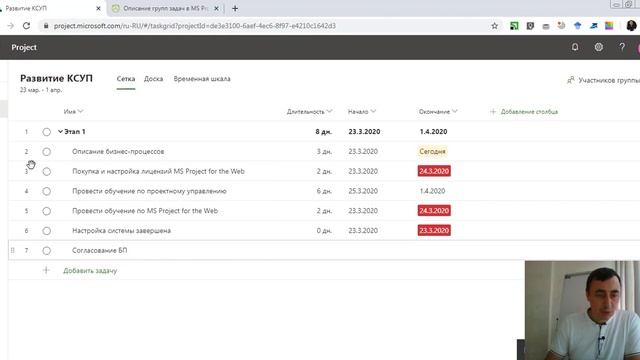Click the Project app title

tap(24, 47)
